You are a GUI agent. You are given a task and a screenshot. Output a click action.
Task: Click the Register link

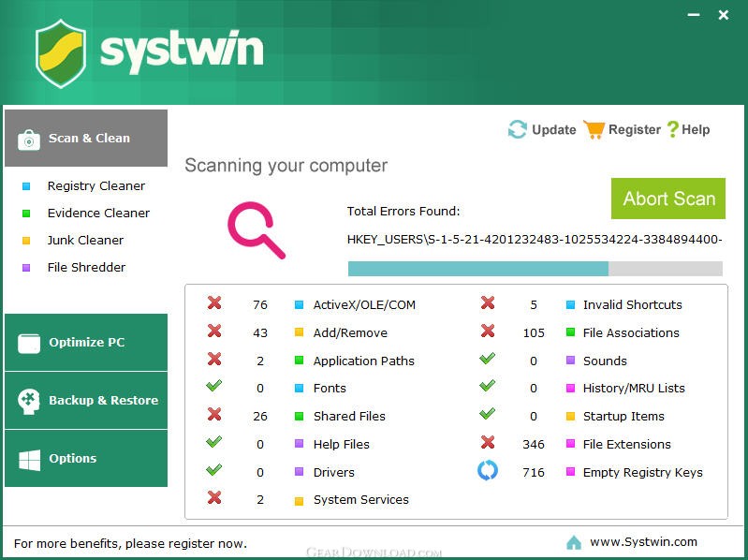click(635, 130)
